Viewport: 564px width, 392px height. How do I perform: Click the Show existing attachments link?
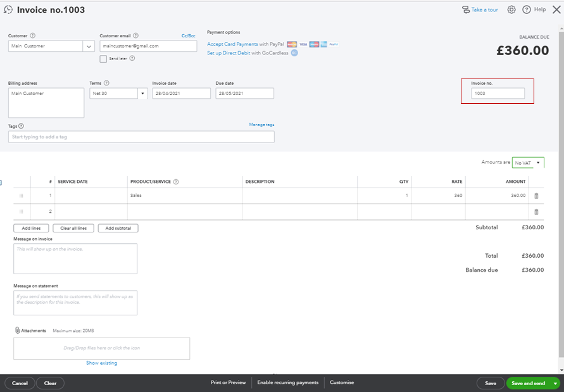tap(101, 363)
